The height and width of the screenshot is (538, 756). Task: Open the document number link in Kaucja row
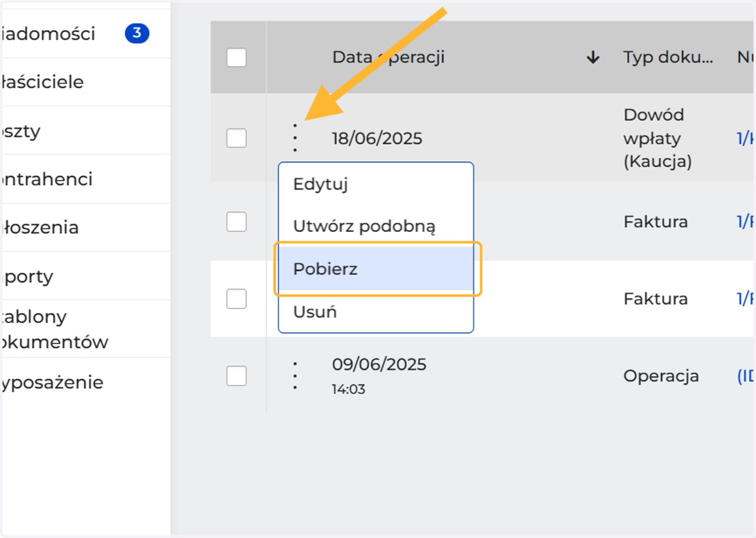click(746, 139)
